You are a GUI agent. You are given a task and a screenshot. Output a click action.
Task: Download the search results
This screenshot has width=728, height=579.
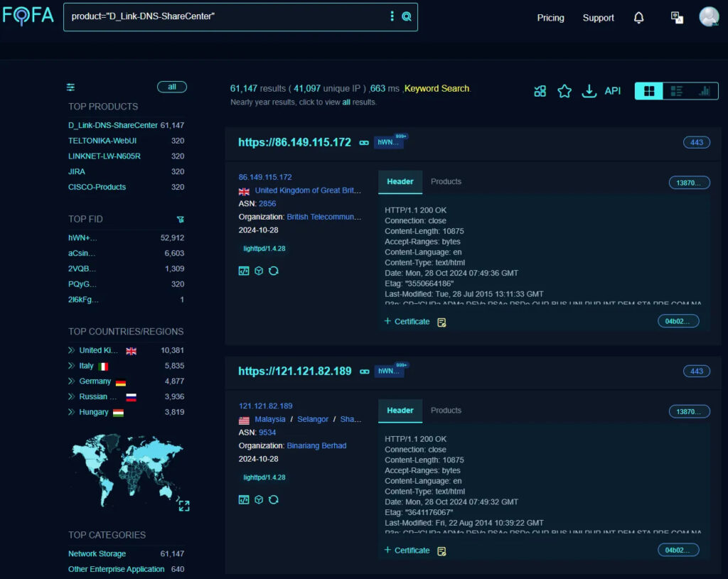(x=589, y=91)
